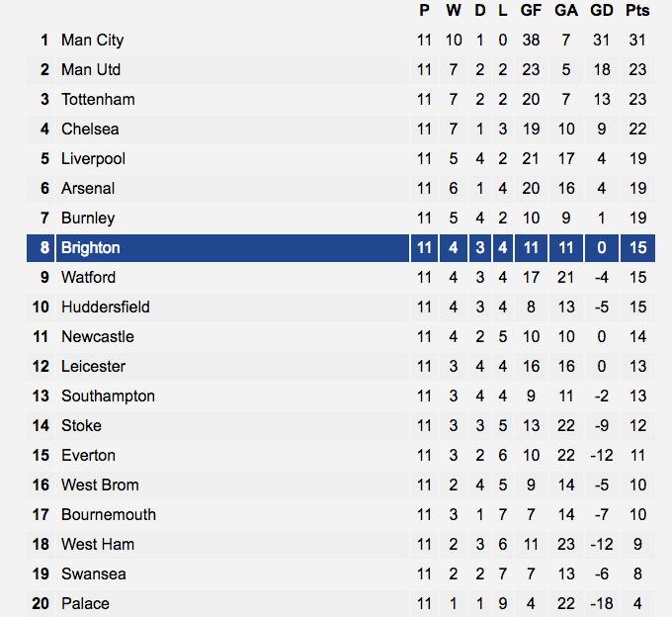Select Huddersfield in the table

(106, 307)
